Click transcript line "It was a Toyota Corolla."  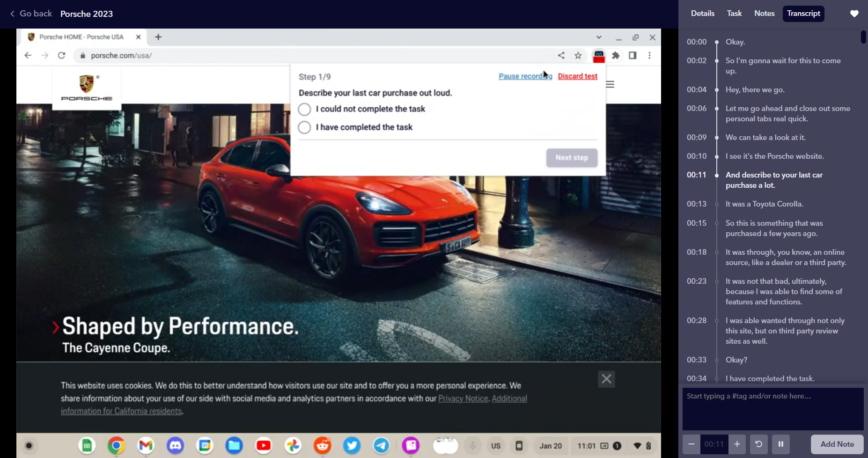(x=765, y=204)
